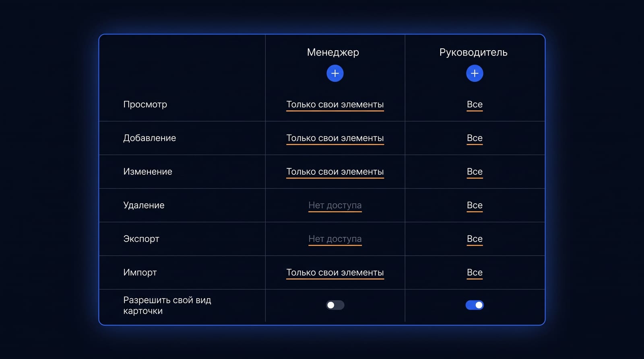Open Импорт permission dropdown for Менеджер
This screenshot has height=359, width=644.
click(335, 273)
